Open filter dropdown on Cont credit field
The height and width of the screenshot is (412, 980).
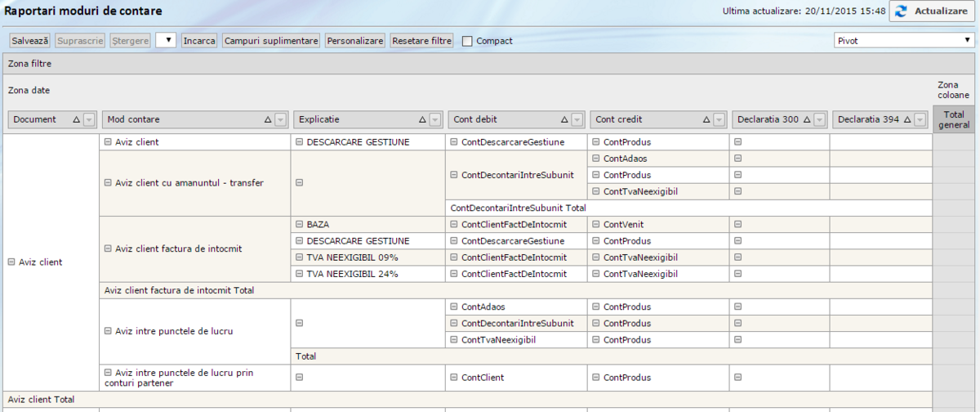[719, 119]
